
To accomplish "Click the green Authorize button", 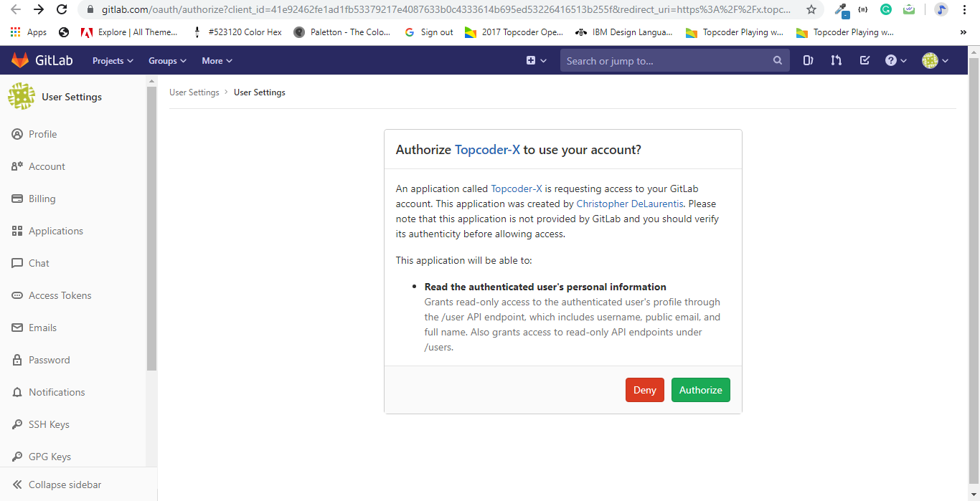I will tap(701, 390).
